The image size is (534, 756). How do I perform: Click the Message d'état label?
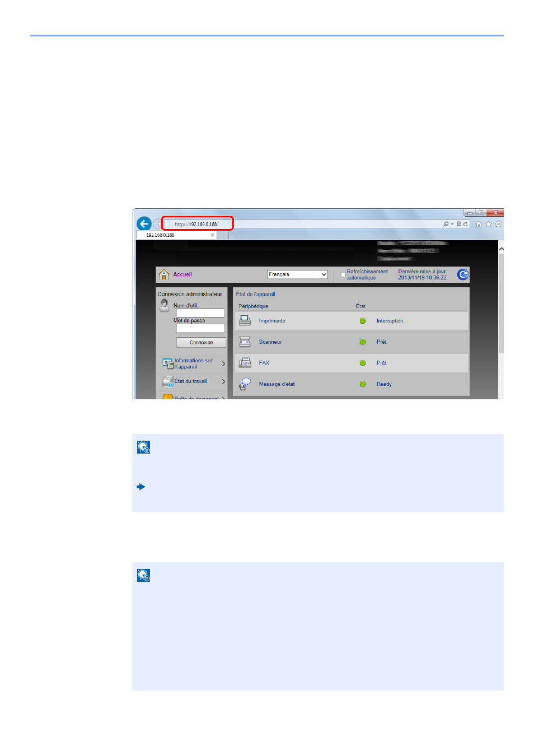(x=277, y=384)
